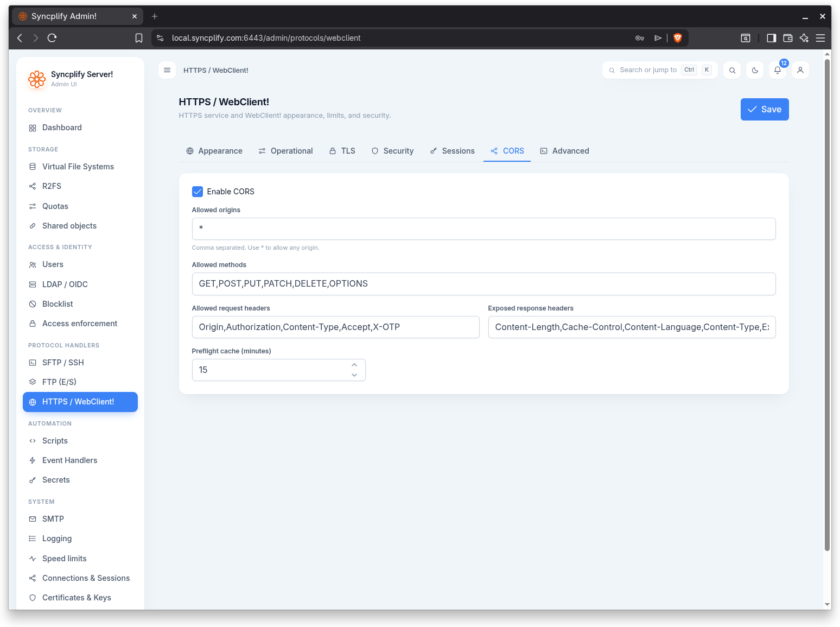
Task: Click the password key icon in address bar
Action: (x=640, y=38)
